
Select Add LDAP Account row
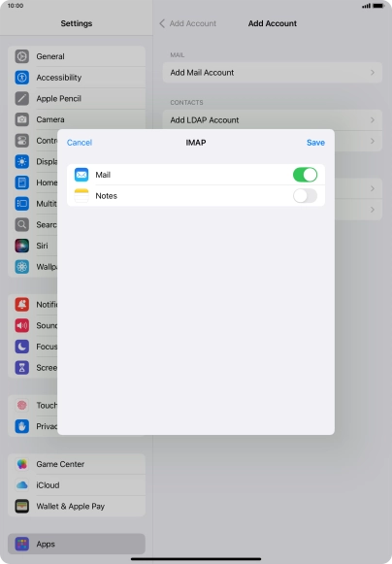point(273,120)
